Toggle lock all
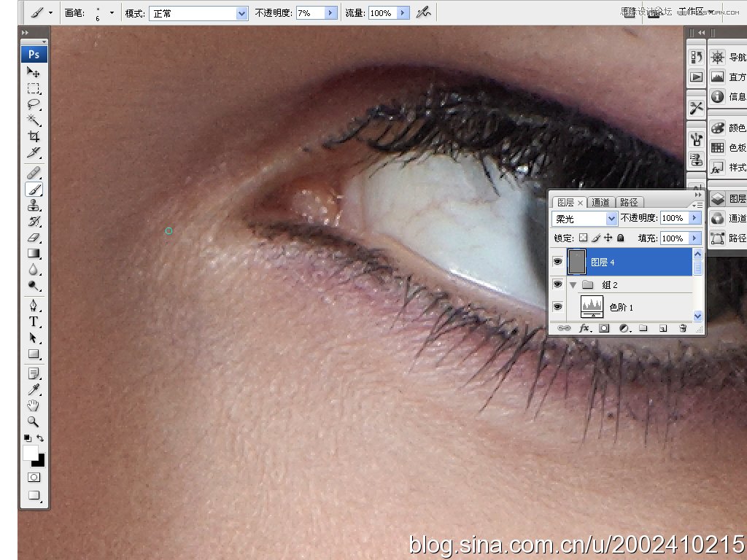The height and width of the screenshot is (560, 747). [620, 238]
